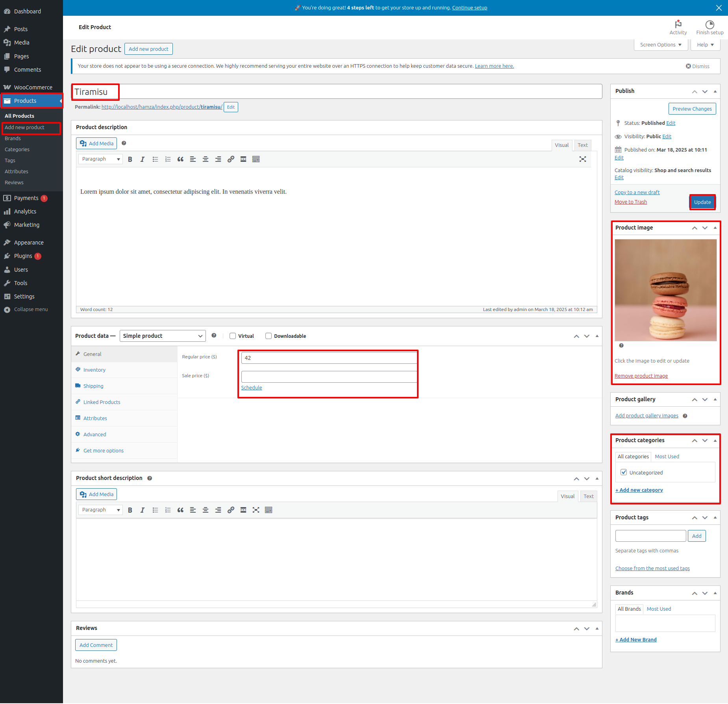Insert link in product description editor
Image resolution: width=728 pixels, height=704 pixels.
(x=231, y=159)
